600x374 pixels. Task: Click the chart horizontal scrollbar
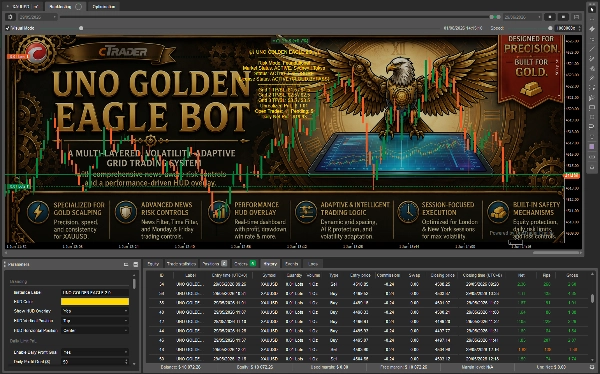click(556, 253)
